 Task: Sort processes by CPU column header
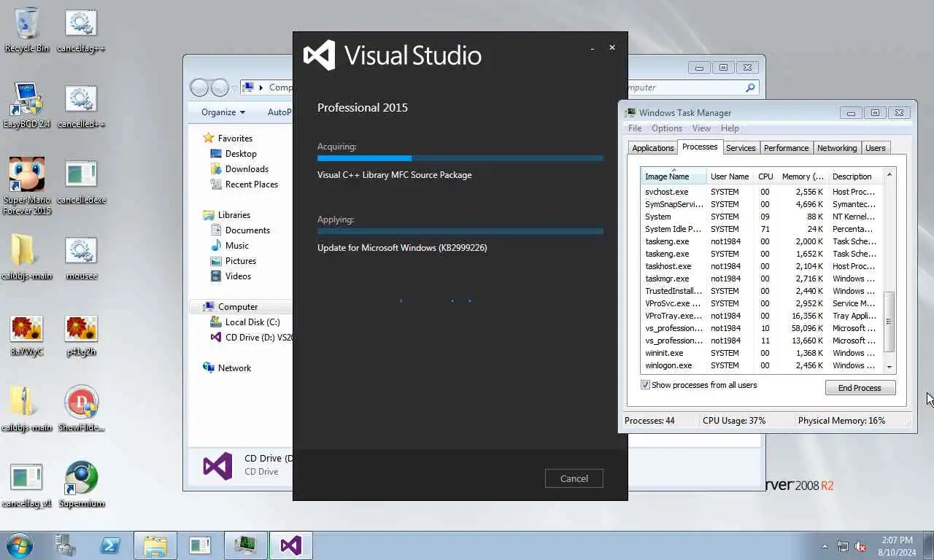pos(765,176)
